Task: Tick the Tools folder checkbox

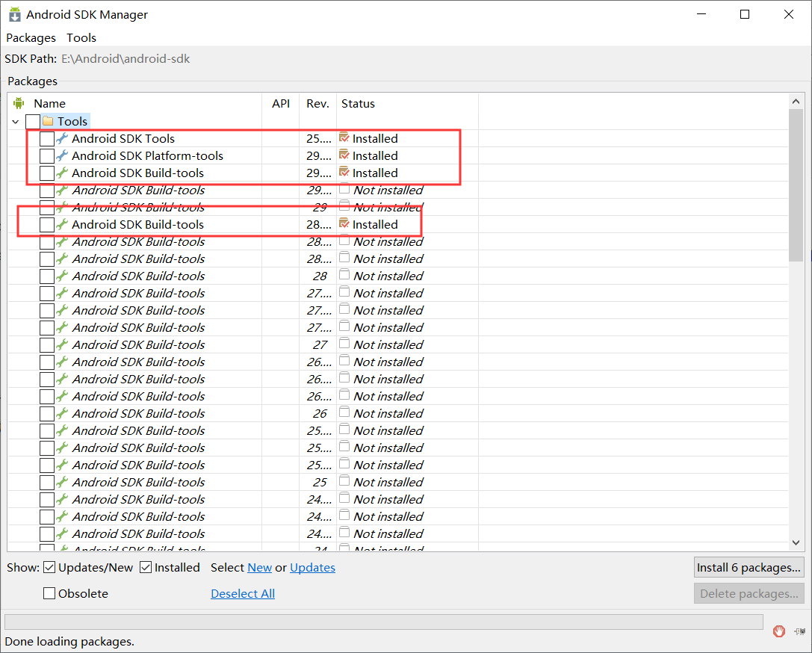Action: [x=33, y=122]
